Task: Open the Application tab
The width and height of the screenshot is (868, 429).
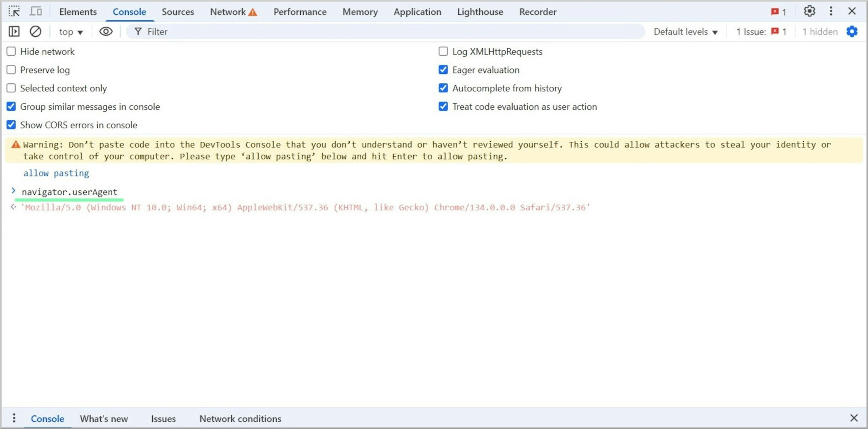Action: [x=417, y=12]
